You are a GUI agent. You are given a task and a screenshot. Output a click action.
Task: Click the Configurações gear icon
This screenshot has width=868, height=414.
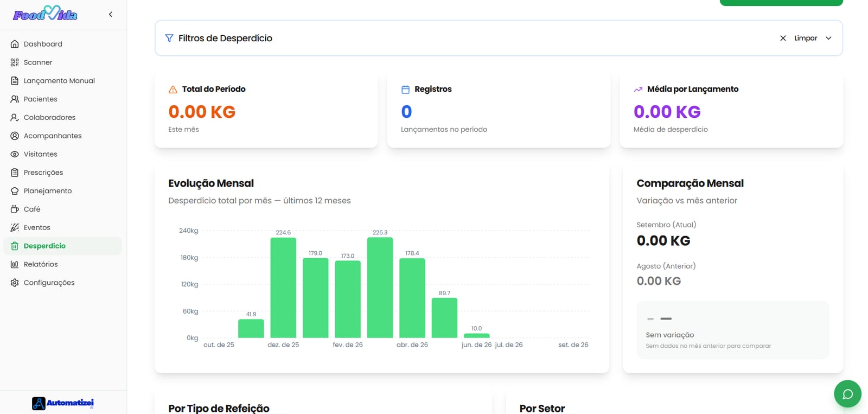15,283
